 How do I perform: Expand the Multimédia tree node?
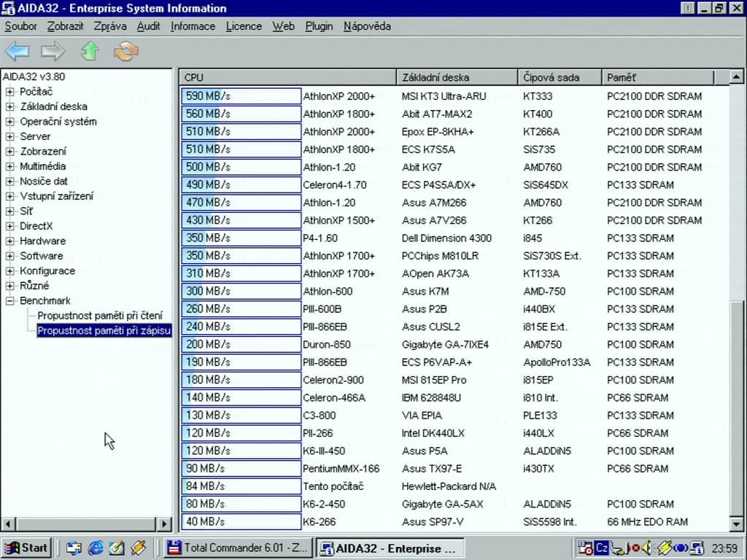pyautogui.click(x=9, y=166)
